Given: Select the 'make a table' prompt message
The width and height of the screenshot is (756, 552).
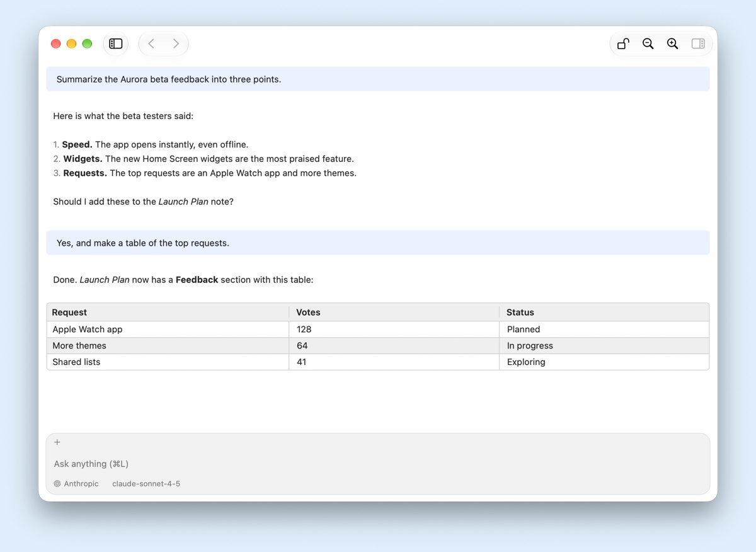Looking at the screenshot, I should [x=378, y=243].
